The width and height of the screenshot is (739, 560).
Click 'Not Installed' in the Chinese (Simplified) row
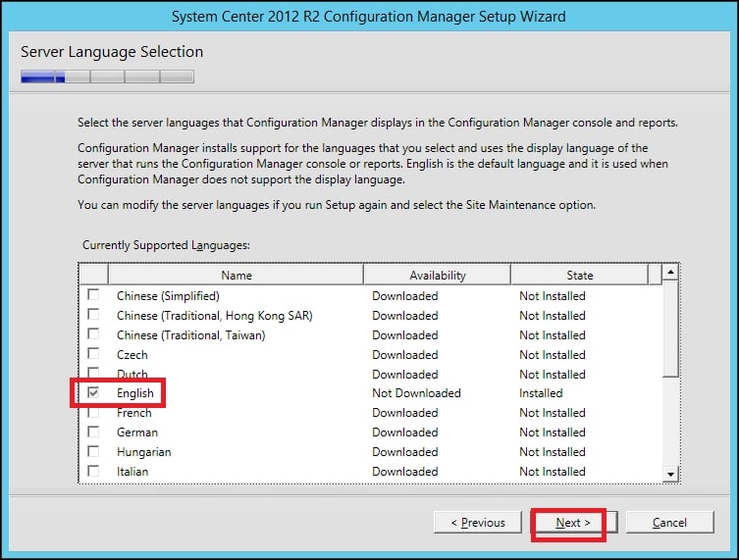[x=553, y=296]
